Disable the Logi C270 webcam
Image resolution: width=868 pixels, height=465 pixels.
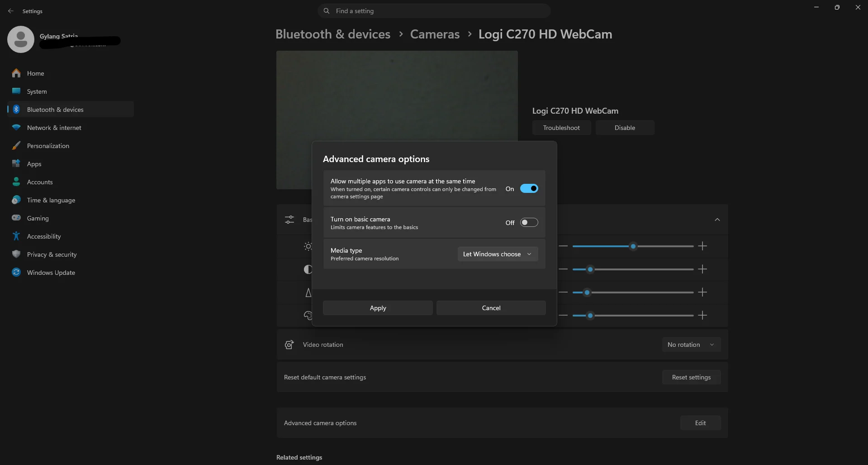coord(625,128)
